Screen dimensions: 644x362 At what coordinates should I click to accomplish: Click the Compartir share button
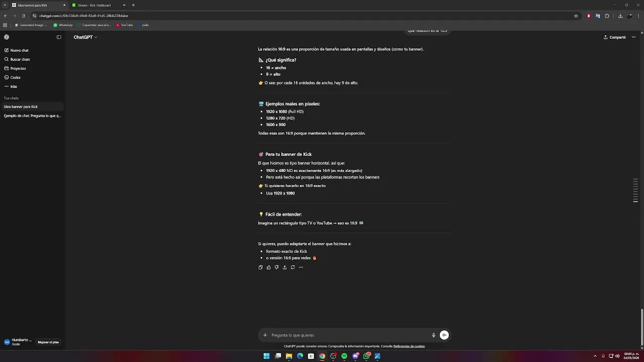(615, 37)
